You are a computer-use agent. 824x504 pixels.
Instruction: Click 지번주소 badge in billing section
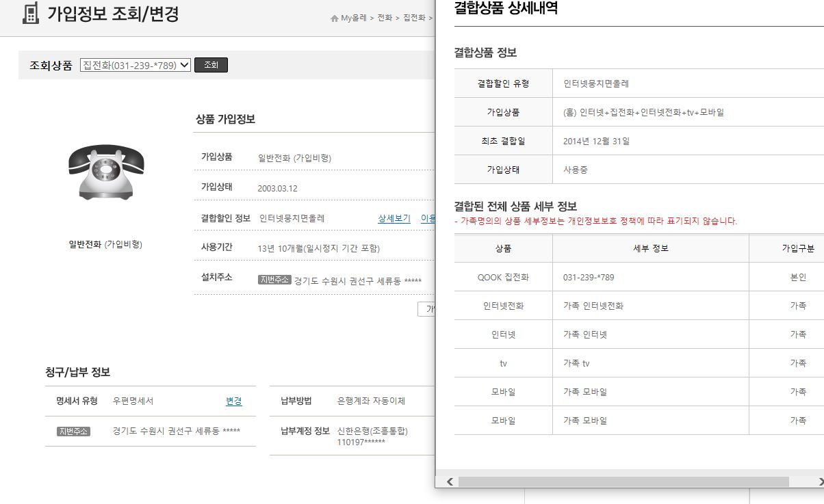(x=73, y=432)
